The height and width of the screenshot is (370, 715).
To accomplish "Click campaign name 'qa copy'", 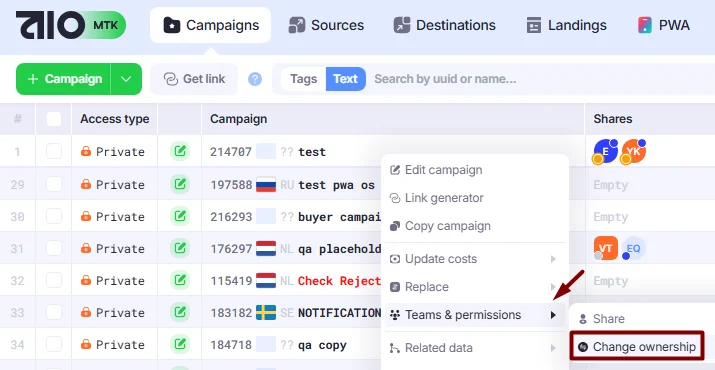I will (x=322, y=345).
